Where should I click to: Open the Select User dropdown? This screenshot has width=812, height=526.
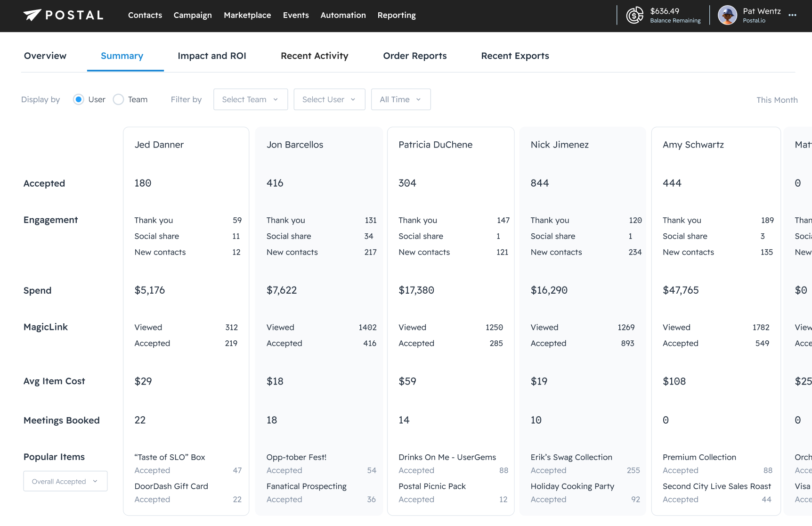pyautogui.click(x=329, y=99)
